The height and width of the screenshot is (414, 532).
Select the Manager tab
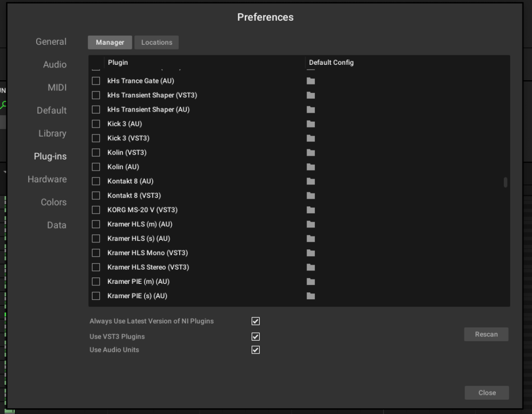pyautogui.click(x=110, y=43)
